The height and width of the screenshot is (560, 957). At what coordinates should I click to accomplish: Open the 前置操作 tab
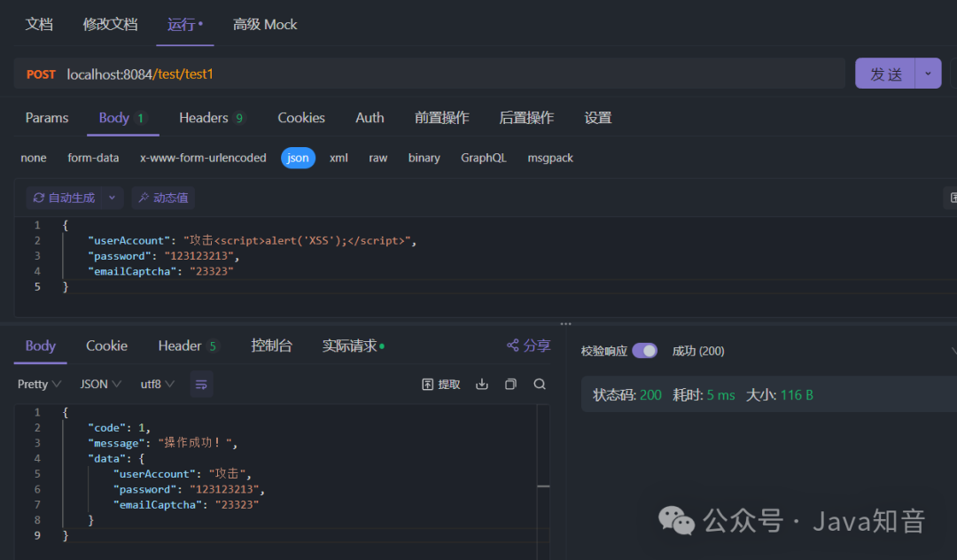coord(442,118)
